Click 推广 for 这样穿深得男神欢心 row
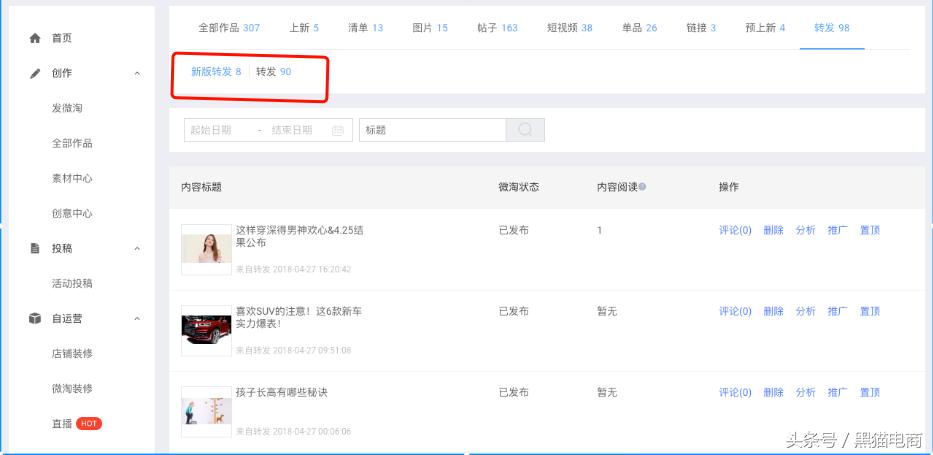Screen dimensions: 933x455 coord(838,230)
